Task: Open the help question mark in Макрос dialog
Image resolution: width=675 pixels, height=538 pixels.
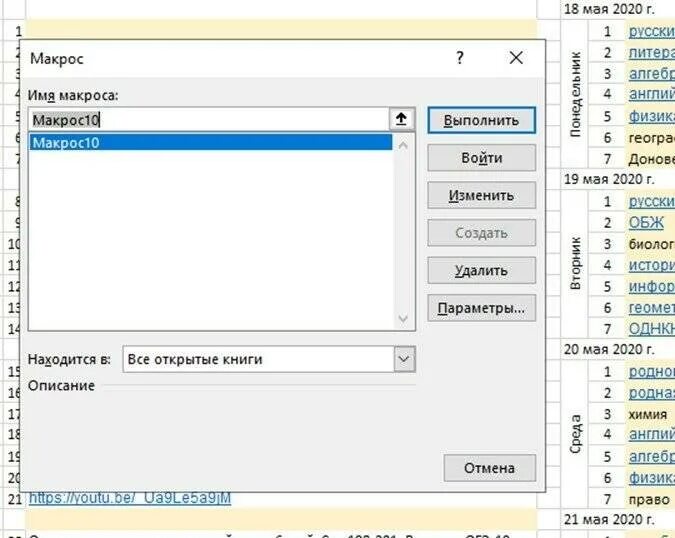Action: point(460,58)
